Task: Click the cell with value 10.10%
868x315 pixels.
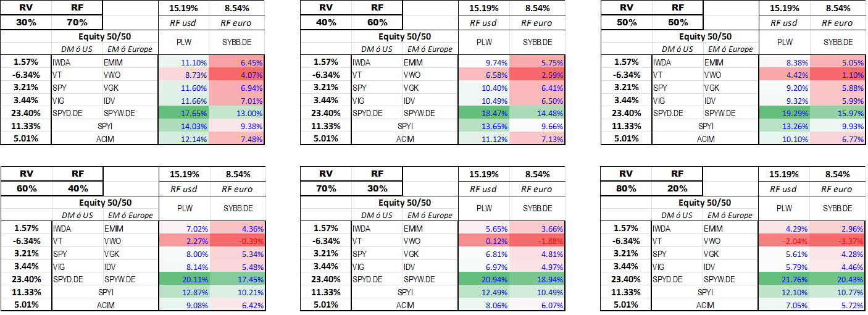Action: (x=784, y=139)
